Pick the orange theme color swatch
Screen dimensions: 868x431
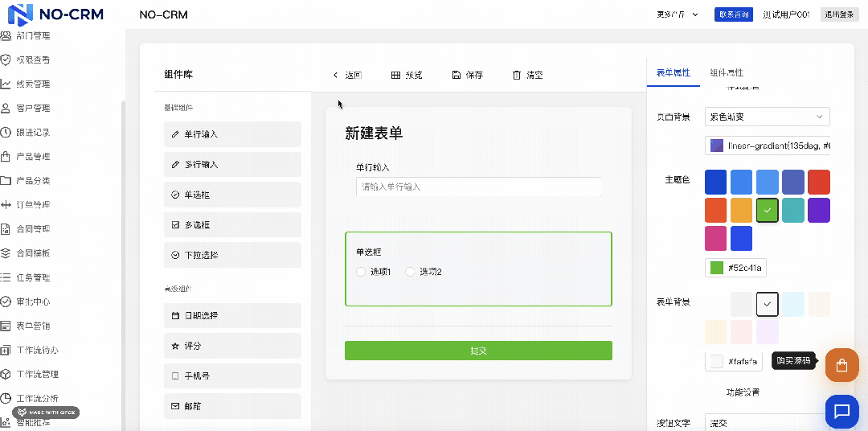pos(716,211)
